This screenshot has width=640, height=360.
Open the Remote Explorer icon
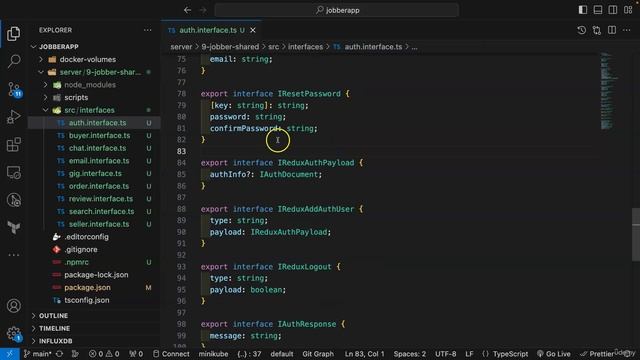click(13, 172)
